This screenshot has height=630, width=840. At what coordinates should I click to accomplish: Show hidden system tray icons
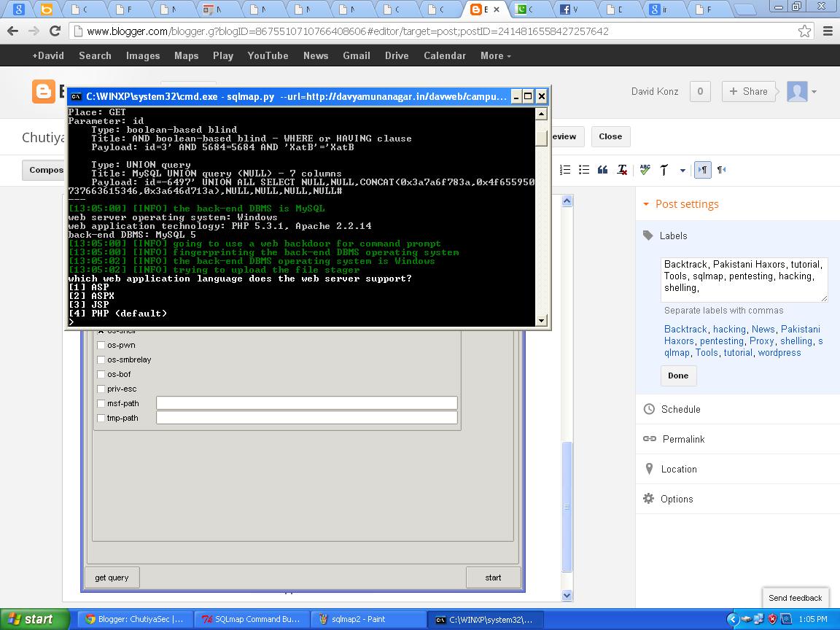click(x=733, y=619)
